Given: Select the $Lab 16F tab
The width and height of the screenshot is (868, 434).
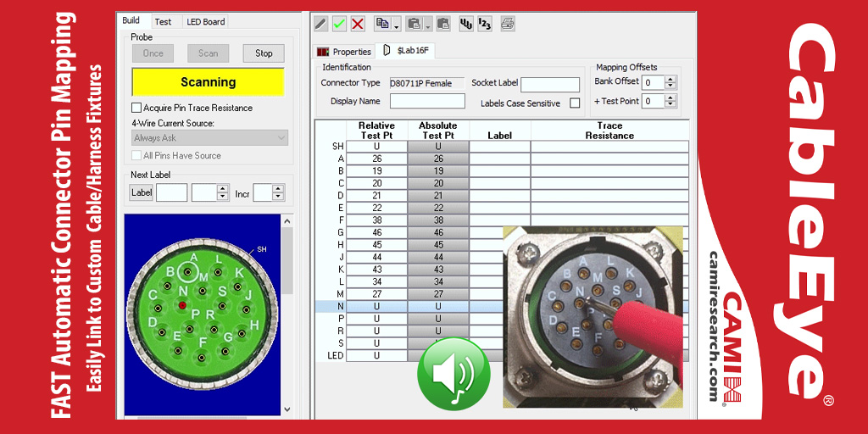Looking at the screenshot, I should pos(406,51).
